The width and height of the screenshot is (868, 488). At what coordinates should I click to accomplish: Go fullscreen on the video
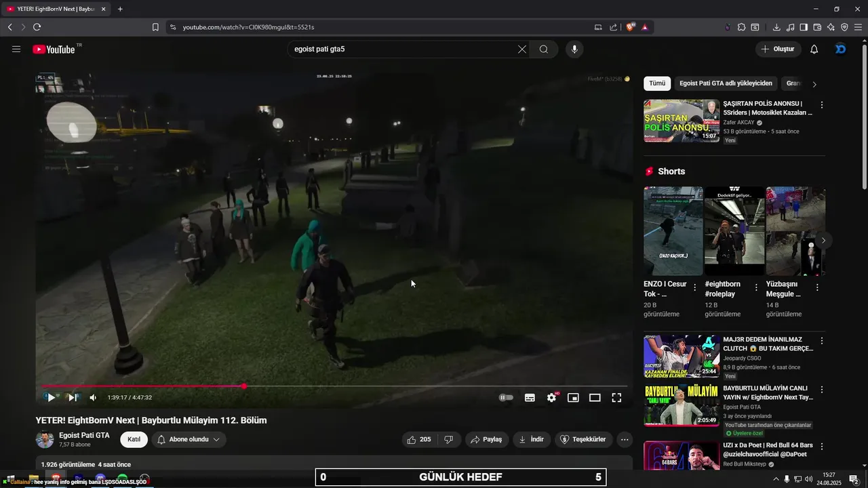click(x=616, y=398)
